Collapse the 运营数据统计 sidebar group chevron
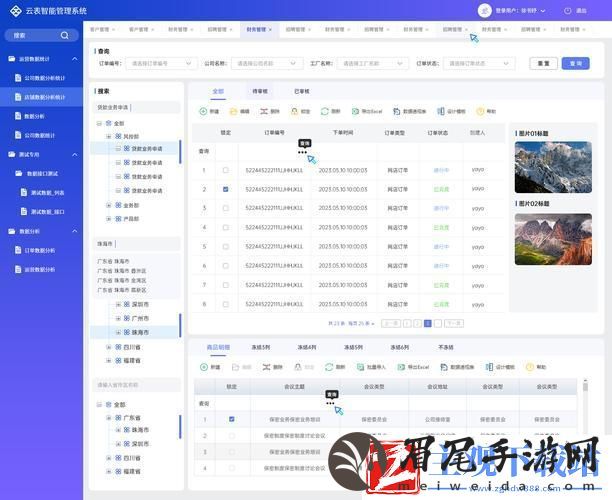This screenshot has height=500, width=612. point(75,59)
